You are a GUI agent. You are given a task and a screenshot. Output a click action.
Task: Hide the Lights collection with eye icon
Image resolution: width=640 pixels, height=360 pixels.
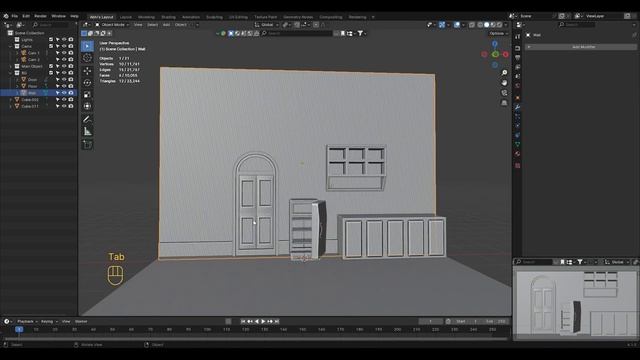coord(64,40)
